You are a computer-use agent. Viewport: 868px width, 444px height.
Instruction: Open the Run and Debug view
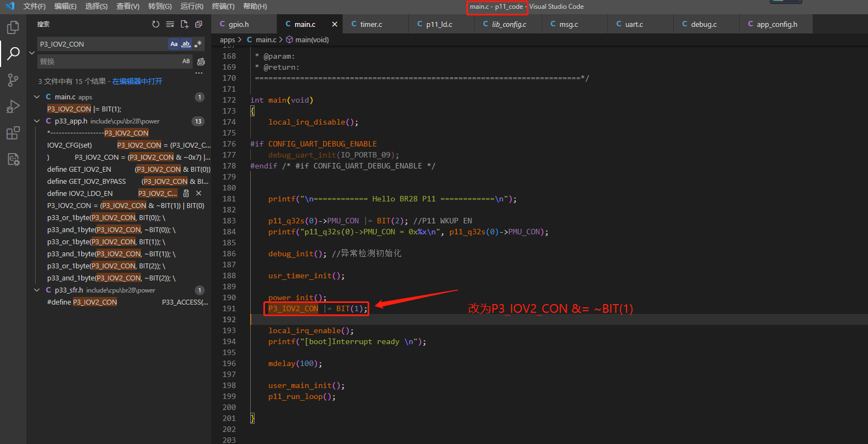click(13, 106)
